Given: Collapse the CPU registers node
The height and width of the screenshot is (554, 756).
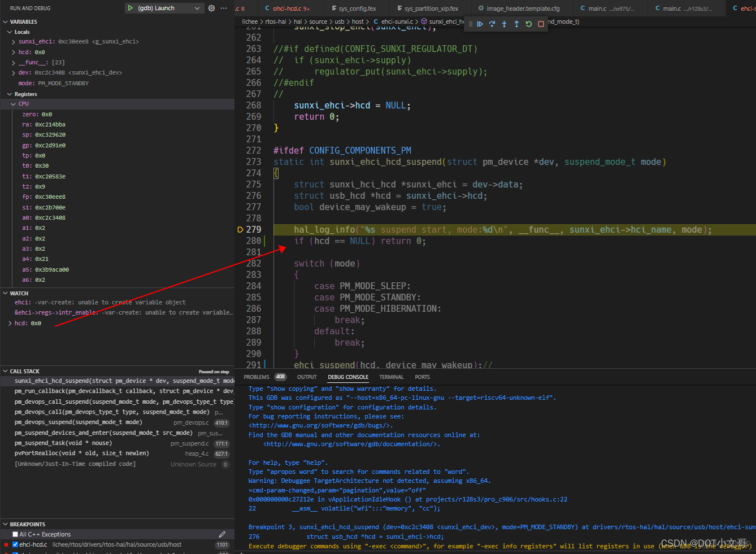Looking at the screenshot, I should [x=14, y=104].
